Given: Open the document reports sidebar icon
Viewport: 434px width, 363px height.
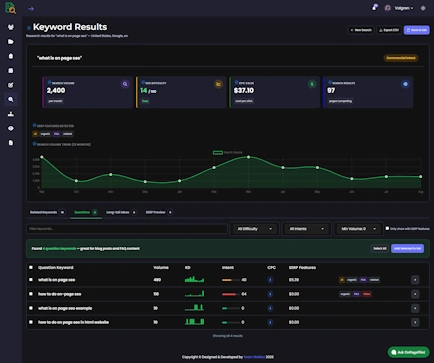Looking at the screenshot, I should (11, 143).
